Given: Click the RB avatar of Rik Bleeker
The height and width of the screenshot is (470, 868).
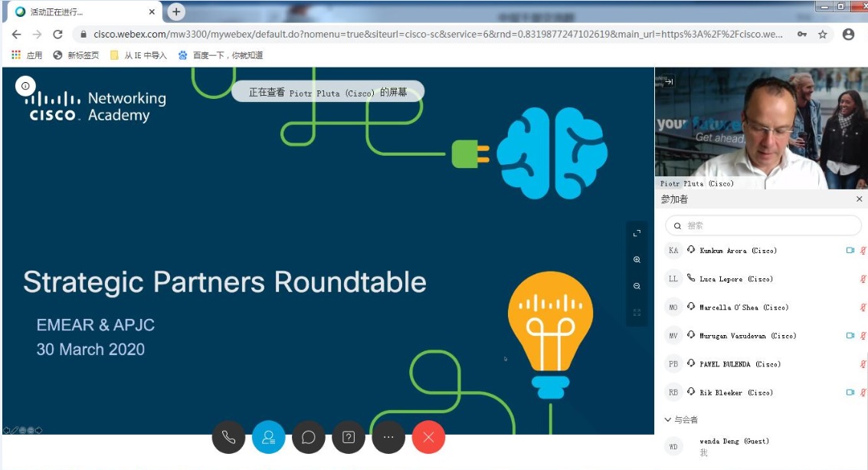Looking at the screenshot, I should click(x=673, y=393).
